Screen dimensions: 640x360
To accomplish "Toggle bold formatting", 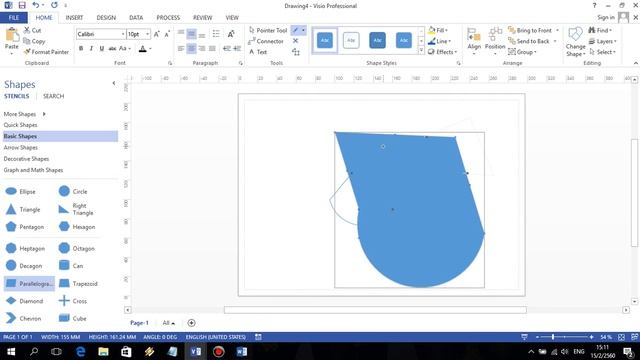I will 81,49.
